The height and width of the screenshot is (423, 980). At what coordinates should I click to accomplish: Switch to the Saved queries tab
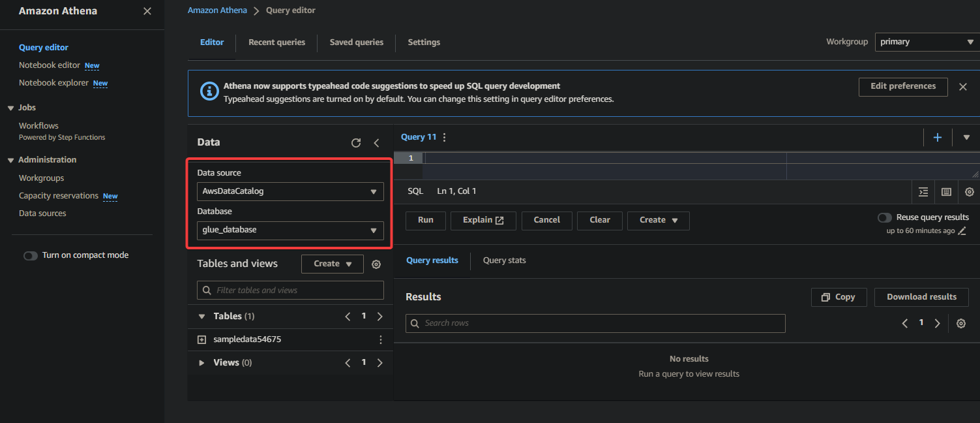tap(357, 42)
